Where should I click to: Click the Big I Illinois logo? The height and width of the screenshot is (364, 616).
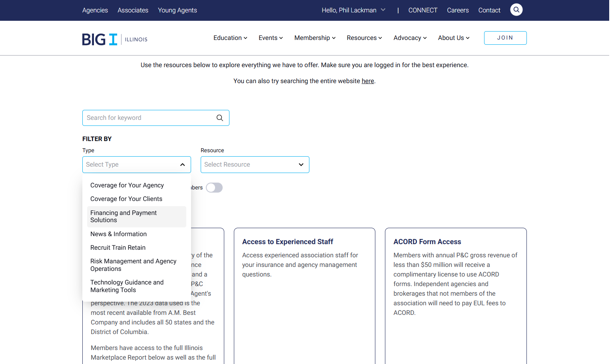click(115, 39)
